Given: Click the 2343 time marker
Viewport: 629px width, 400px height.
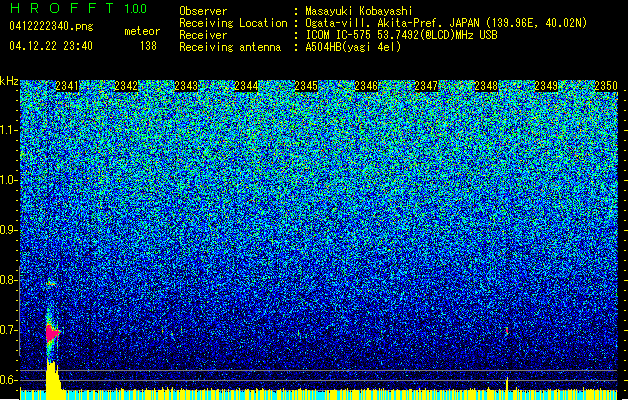Looking at the screenshot, I should (x=186, y=86).
